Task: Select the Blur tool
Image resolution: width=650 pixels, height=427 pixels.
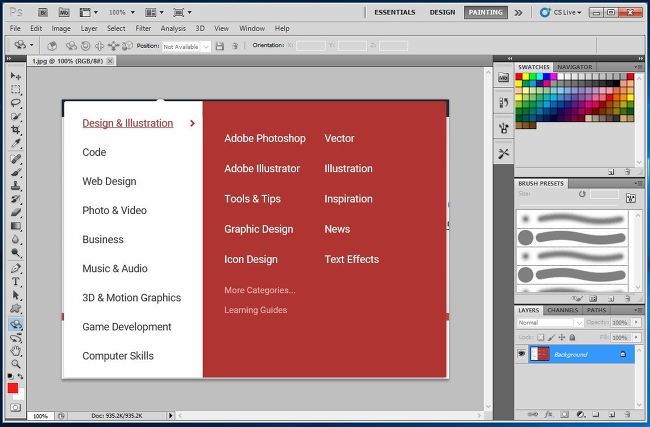Action: [x=16, y=239]
